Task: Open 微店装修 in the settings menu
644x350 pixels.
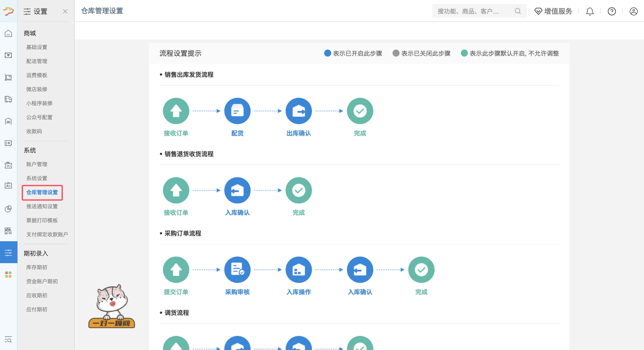Action: click(37, 89)
